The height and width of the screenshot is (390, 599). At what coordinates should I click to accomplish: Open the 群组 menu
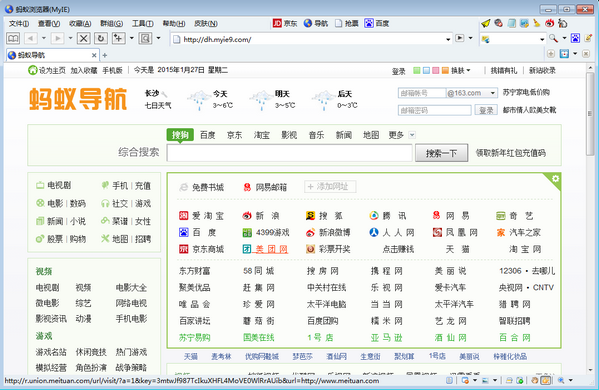click(x=112, y=23)
